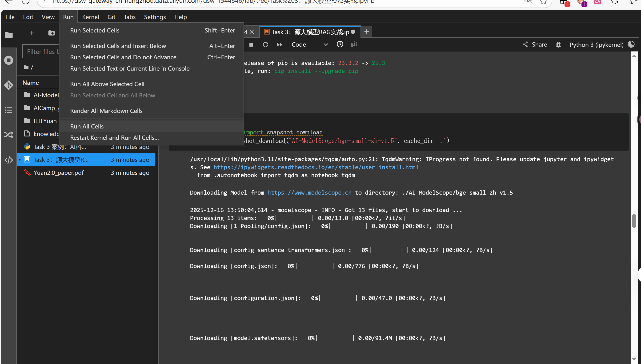Open the ipywidgets user_install documentation link

click(316, 167)
